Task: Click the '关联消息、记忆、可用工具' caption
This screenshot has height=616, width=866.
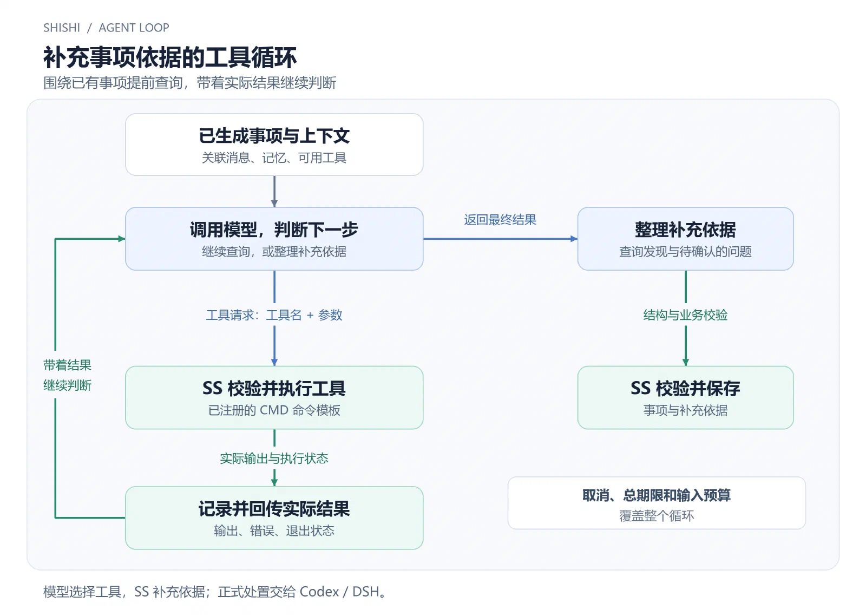Action: coord(274,158)
